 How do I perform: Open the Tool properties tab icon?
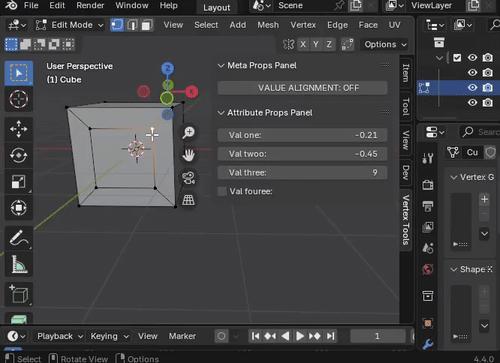pyautogui.click(x=428, y=158)
